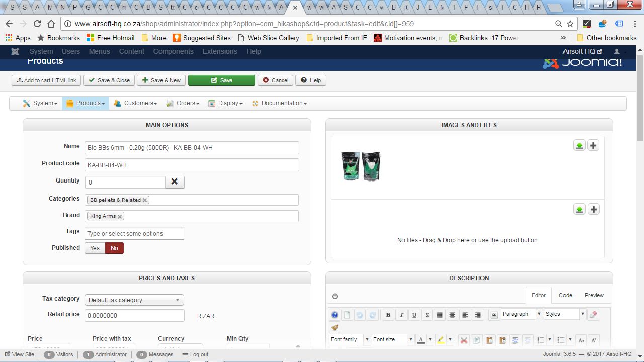Image resolution: width=644 pixels, height=362 pixels.
Task: Expand numbered list style options arrow
Action: 551,340
